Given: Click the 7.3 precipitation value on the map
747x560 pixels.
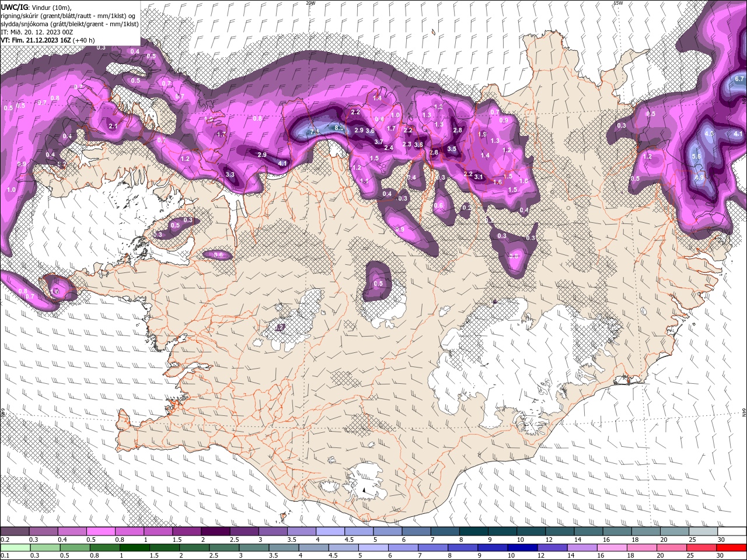Looking at the screenshot, I should pyautogui.click(x=314, y=132).
